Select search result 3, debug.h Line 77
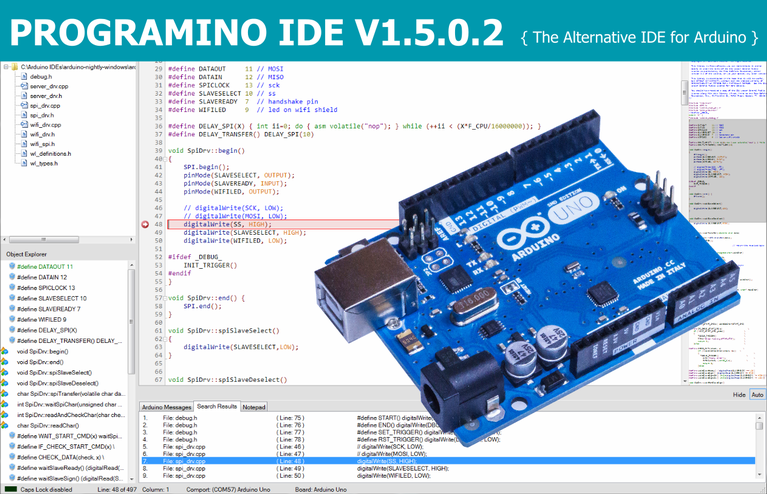The height and width of the screenshot is (494, 767). pos(448,432)
